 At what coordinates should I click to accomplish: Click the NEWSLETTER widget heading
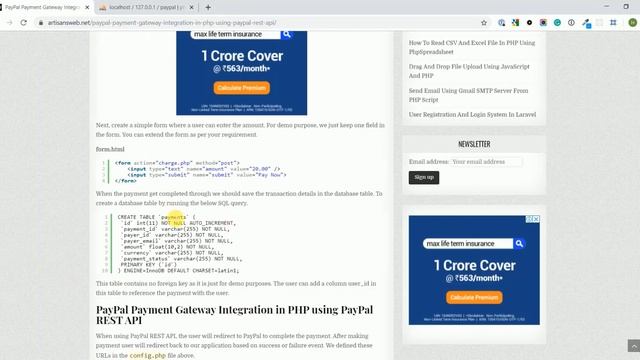tap(474, 144)
